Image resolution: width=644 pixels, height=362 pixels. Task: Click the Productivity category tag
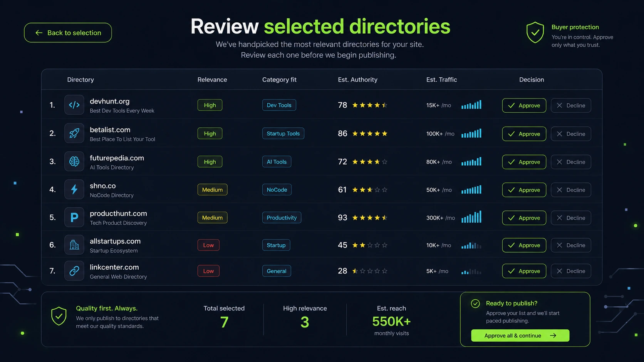(x=282, y=218)
